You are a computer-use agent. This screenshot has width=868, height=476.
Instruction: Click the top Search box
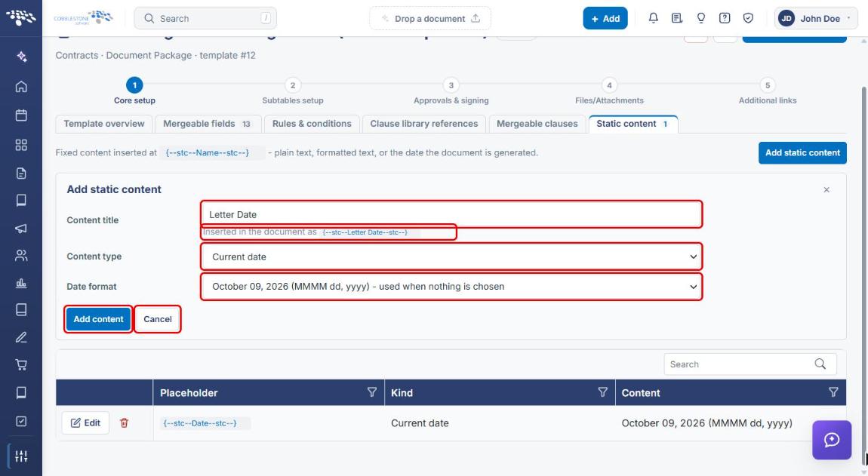[205, 18]
